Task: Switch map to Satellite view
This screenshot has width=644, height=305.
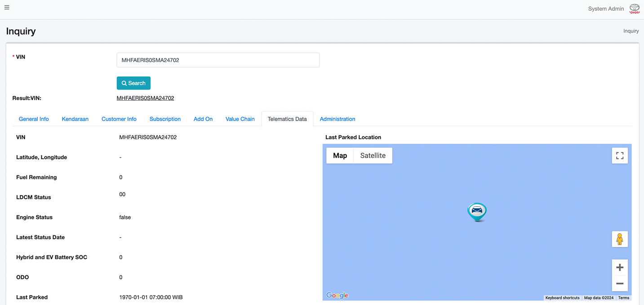Action: pyautogui.click(x=373, y=156)
